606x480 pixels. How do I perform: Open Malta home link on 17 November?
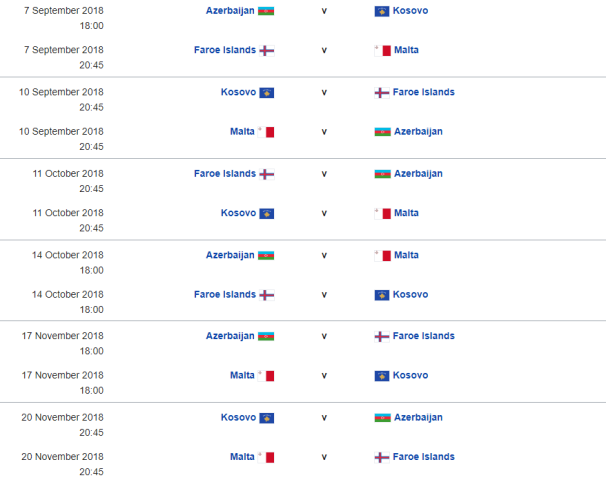[242, 376]
